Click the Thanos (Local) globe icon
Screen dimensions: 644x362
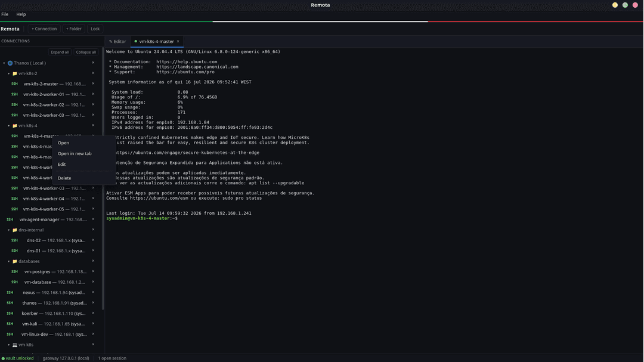(10, 63)
